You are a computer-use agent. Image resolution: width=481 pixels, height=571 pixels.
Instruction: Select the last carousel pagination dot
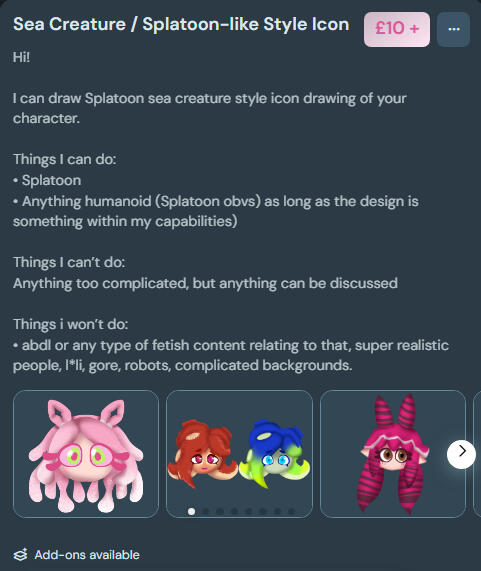[291, 511]
